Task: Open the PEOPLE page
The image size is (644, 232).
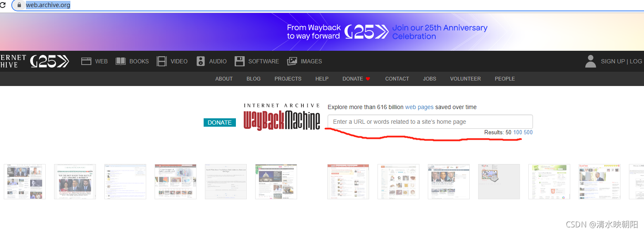Action: 505,79
